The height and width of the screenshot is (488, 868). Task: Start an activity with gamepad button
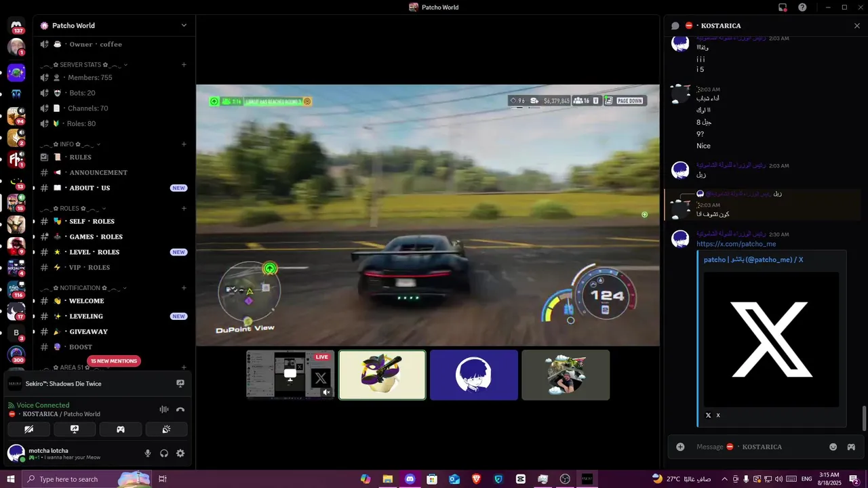click(121, 429)
